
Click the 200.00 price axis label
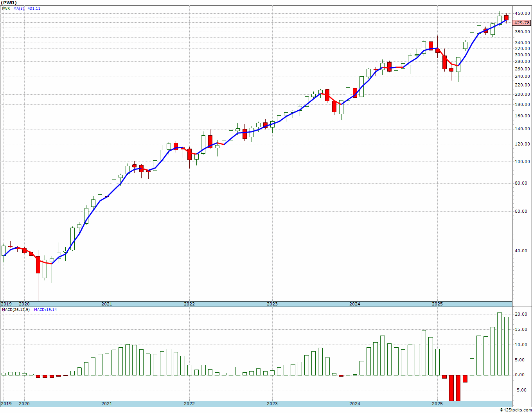point(523,94)
